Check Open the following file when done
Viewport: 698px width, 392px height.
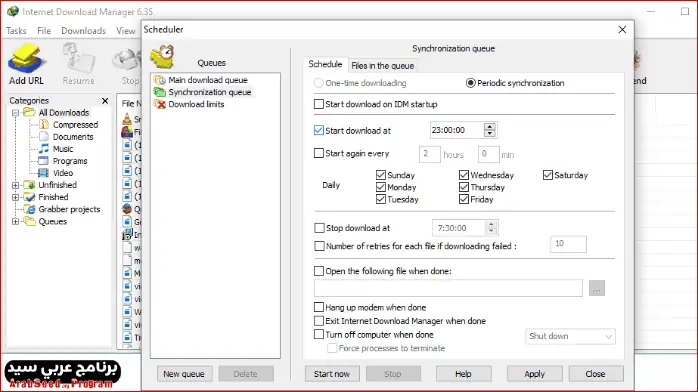319,271
